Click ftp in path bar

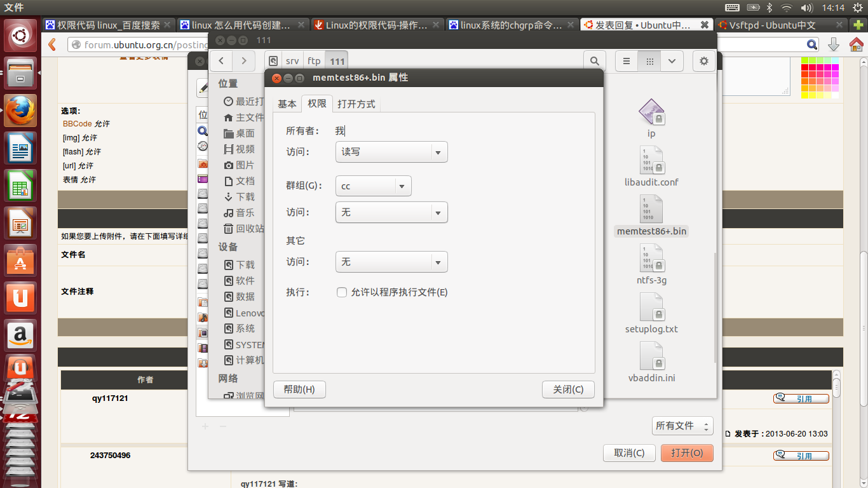tap(314, 61)
